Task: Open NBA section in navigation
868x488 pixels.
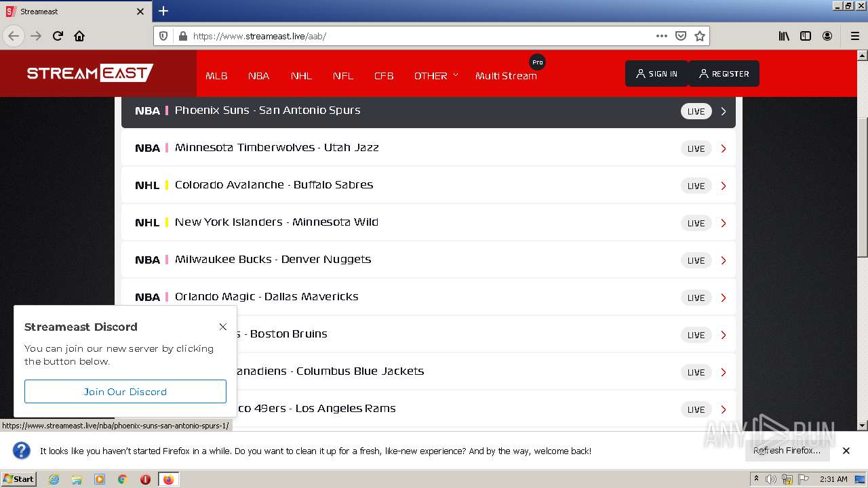Action: 258,76
